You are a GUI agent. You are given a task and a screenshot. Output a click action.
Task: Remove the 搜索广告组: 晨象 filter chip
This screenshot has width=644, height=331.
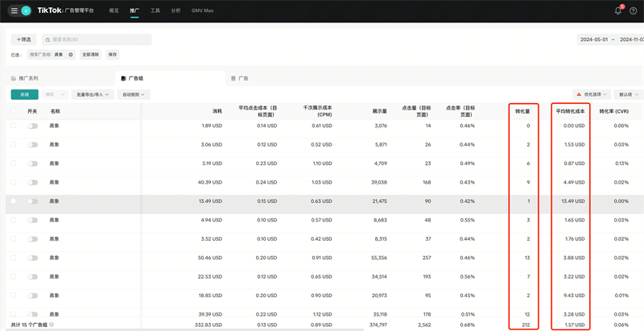(71, 55)
